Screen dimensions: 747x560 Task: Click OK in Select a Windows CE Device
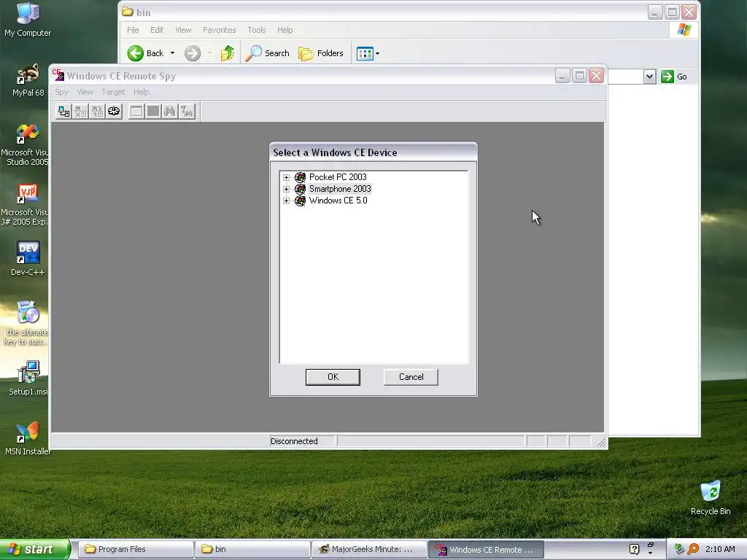tap(333, 377)
